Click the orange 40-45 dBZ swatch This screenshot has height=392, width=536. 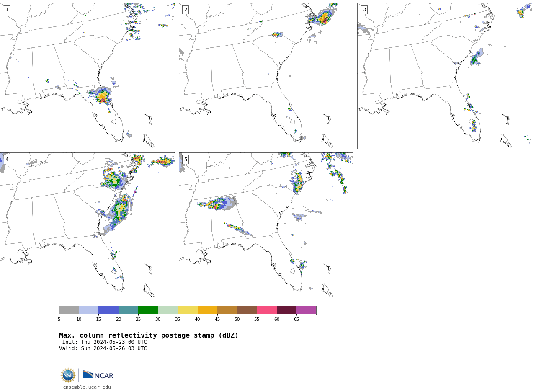coord(207,310)
